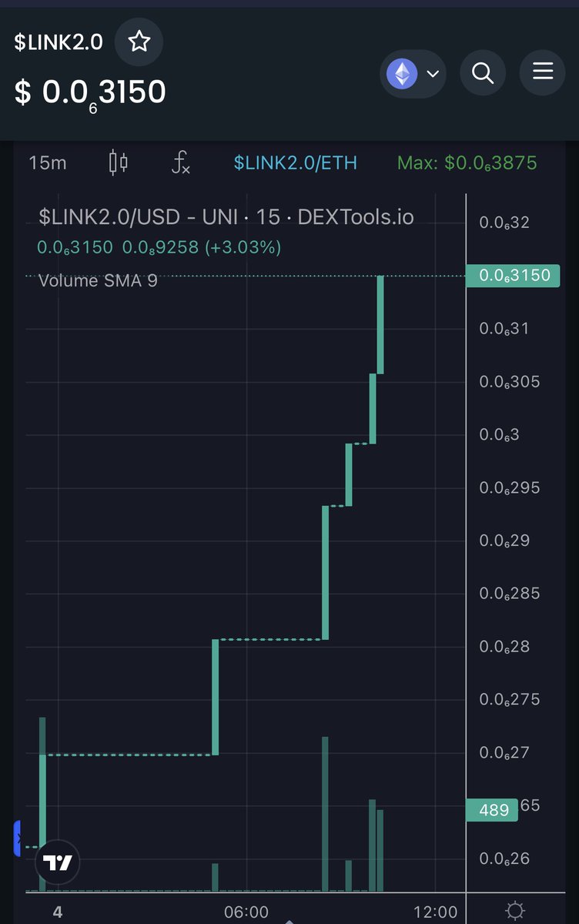This screenshot has height=924, width=579.
Task: Click the +3.03% change value in legend
Action: [245, 248]
